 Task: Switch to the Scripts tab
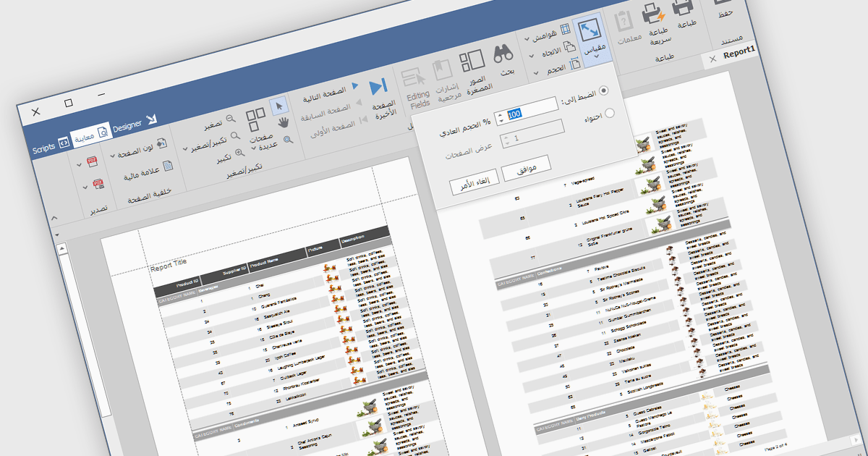(x=43, y=145)
